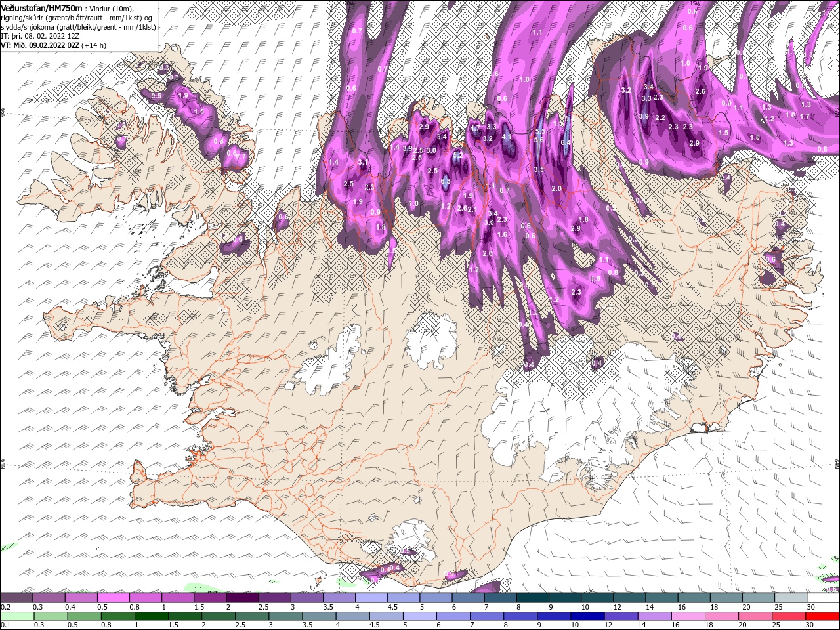This screenshot has width=840, height=630.
Task: Click the 5.6 snowfall value on map
Action: [x=539, y=140]
